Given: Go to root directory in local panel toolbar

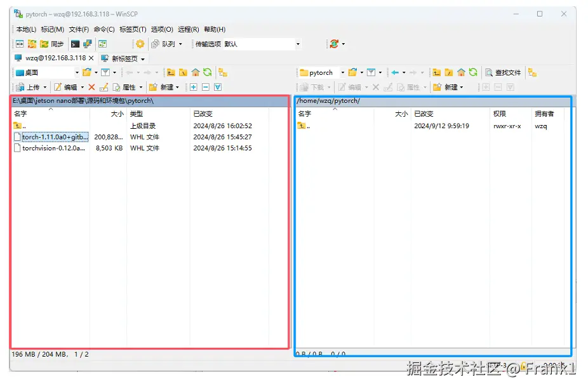Looking at the screenshot, I should (x=183, y=72).
